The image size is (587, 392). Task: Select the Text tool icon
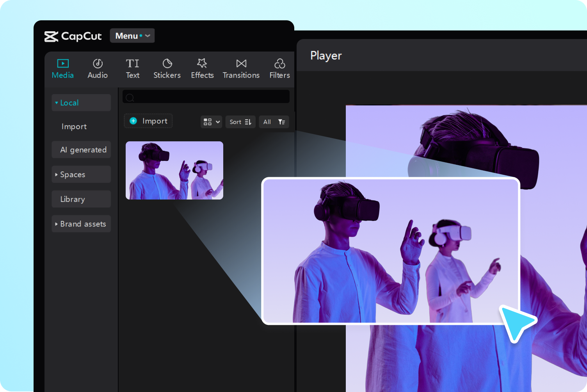(x=133, y=64)
